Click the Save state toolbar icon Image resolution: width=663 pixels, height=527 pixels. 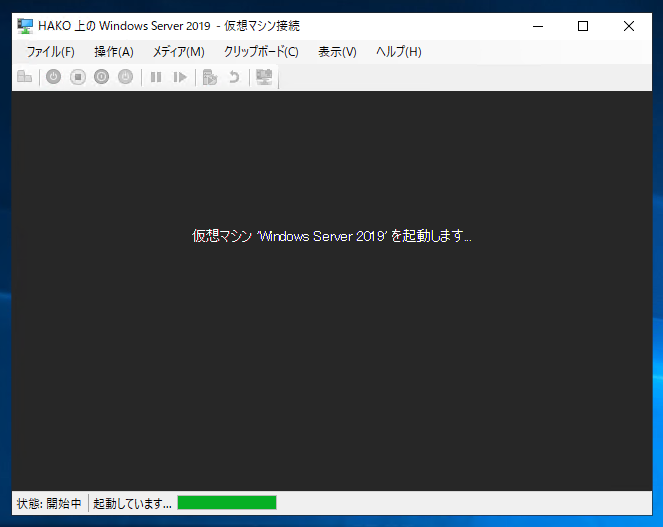(126, 77)
